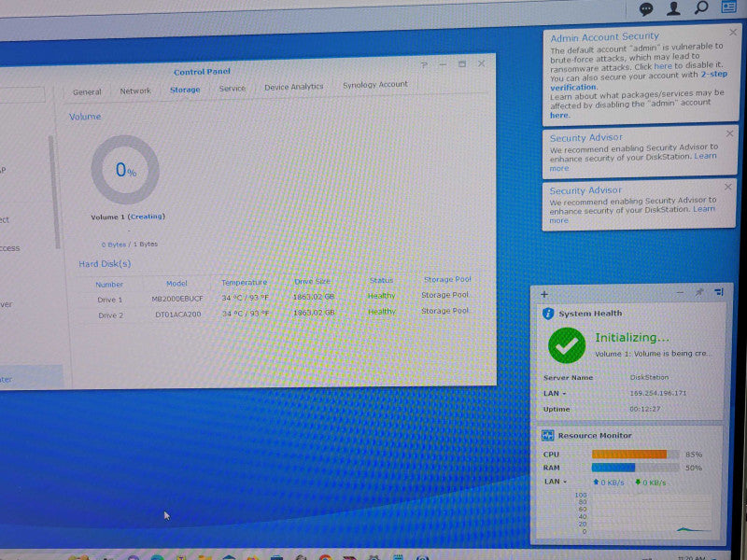Screen dimensions: 747x560
Task: Click the Control Panel sidebar scrollbar
Action: (57, 192)
